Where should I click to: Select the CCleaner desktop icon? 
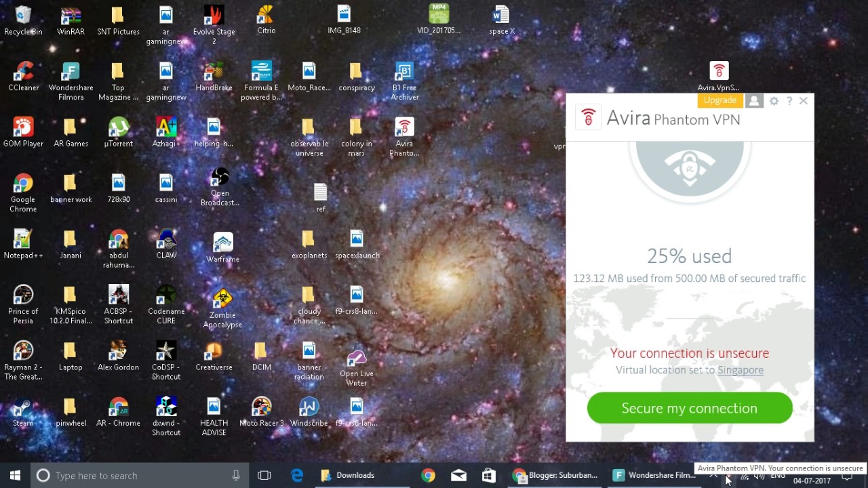[23, 77]
